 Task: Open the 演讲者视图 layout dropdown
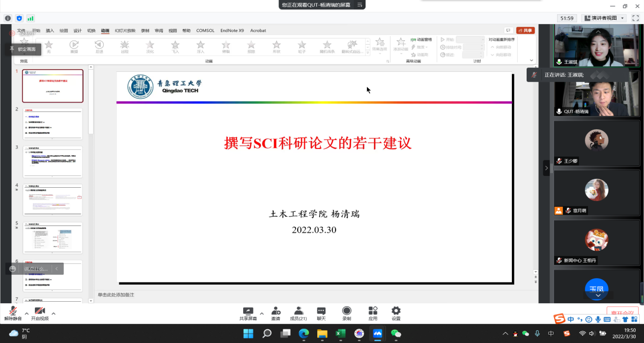pos(604,18)
